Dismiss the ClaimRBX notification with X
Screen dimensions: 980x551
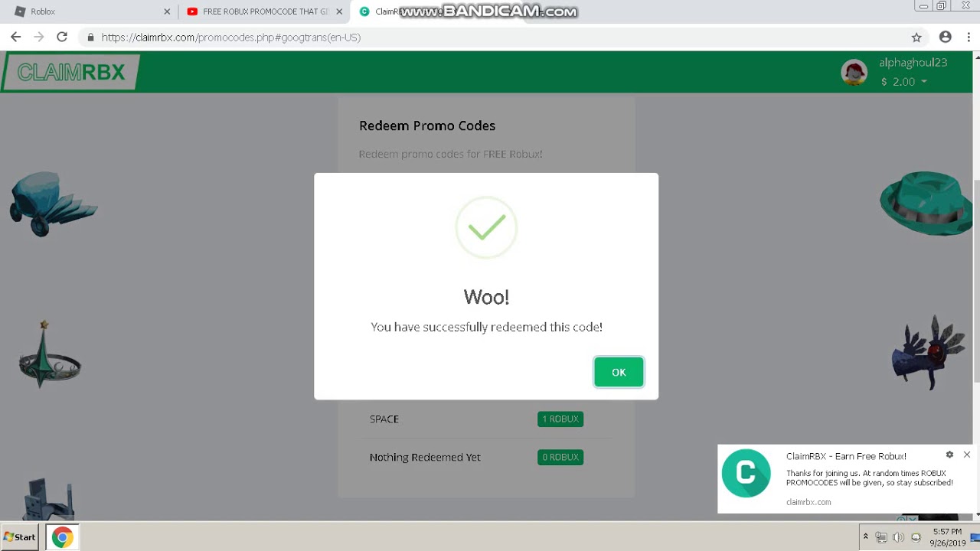click(967, 455)
